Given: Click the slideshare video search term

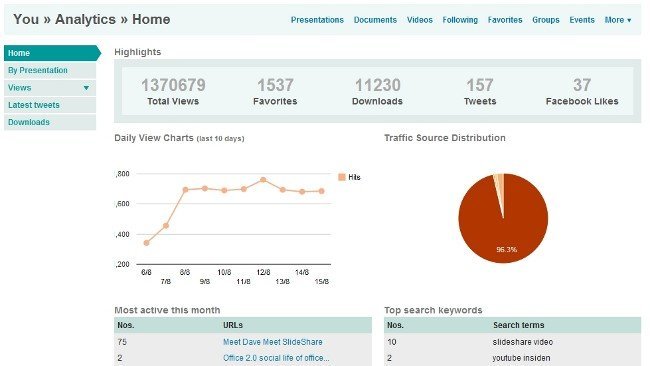Looking at the screenshot, I should [x=523, y=342].
